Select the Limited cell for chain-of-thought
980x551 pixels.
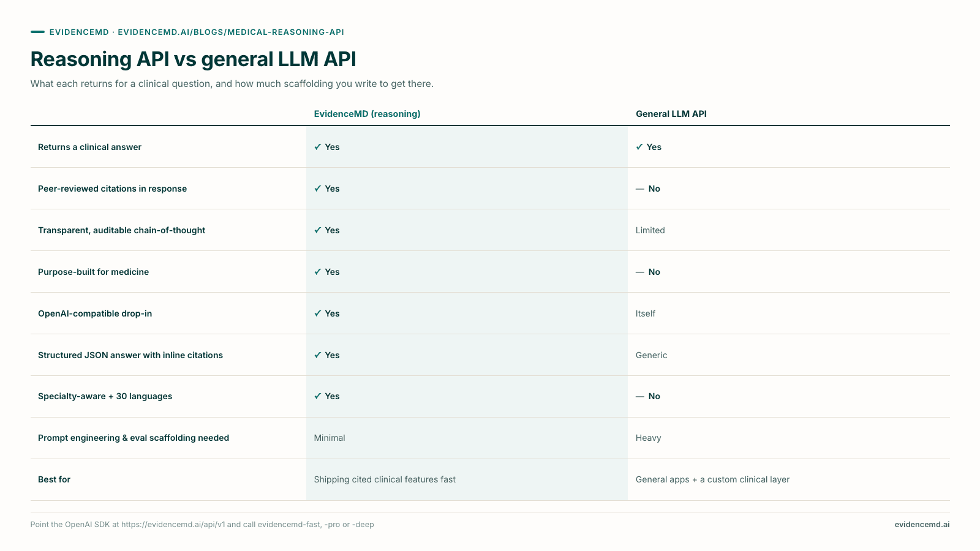pyautogui.click(x=650, y=230)
